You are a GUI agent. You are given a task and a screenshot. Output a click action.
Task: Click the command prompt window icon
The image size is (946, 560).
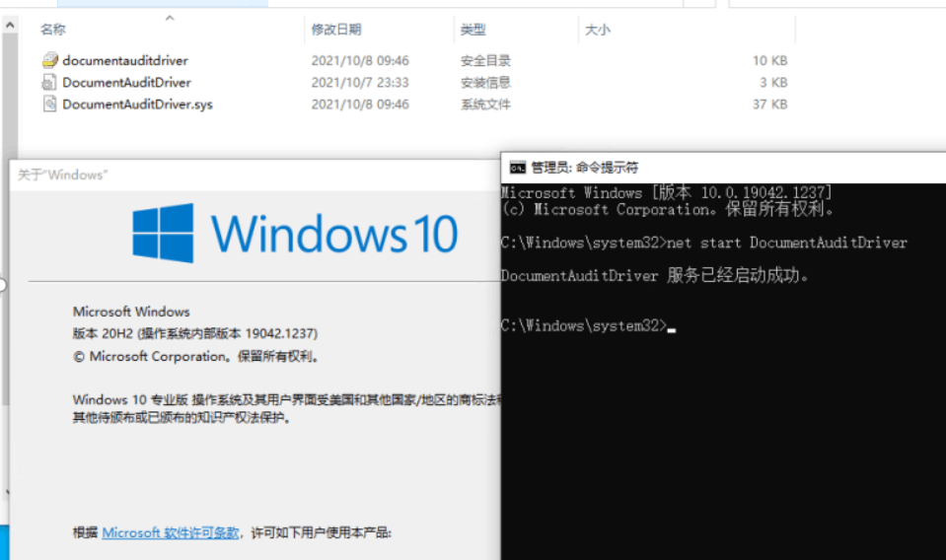tap(518, 168)
